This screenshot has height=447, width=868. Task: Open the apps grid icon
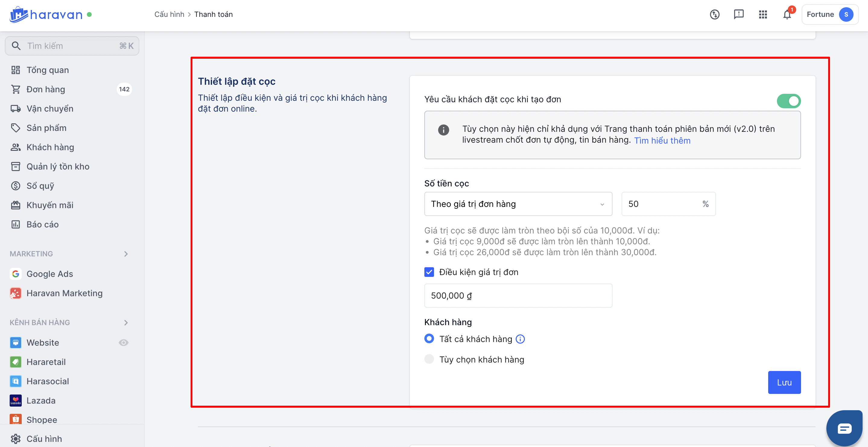(x=763, y=14)
